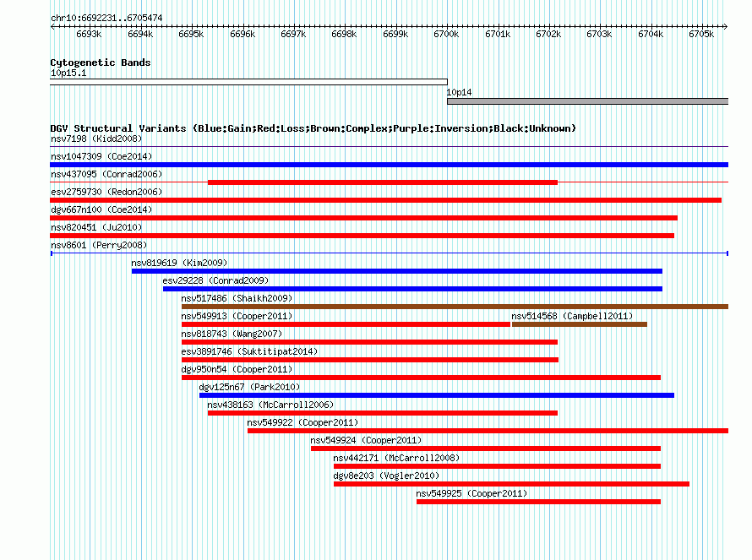Select the esv2759730 (Redon2006) label
752x560 pixels.
[x=106, y=193]
